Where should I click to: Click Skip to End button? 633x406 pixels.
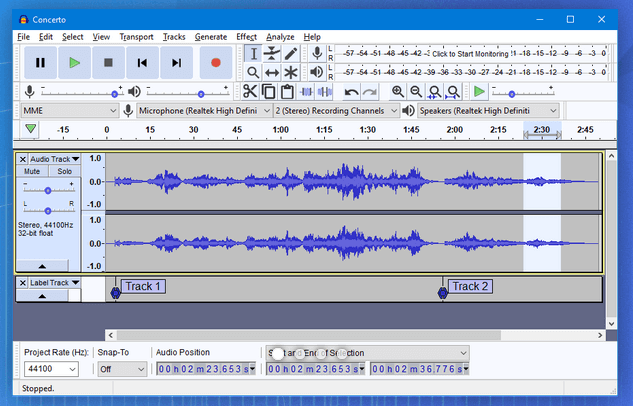(x=176, y=62)
